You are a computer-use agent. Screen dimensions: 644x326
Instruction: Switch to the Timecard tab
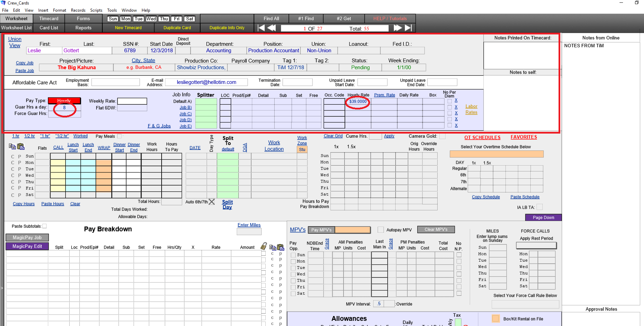(49, 19)
